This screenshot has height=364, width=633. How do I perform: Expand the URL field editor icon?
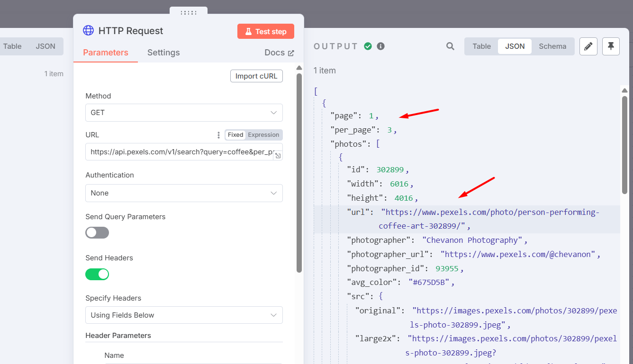pyautogui.click(x=278, y=156)
